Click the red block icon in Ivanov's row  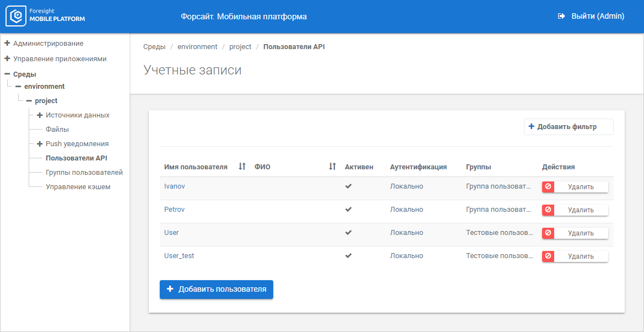pyautogui.click(x=548, y=186)
